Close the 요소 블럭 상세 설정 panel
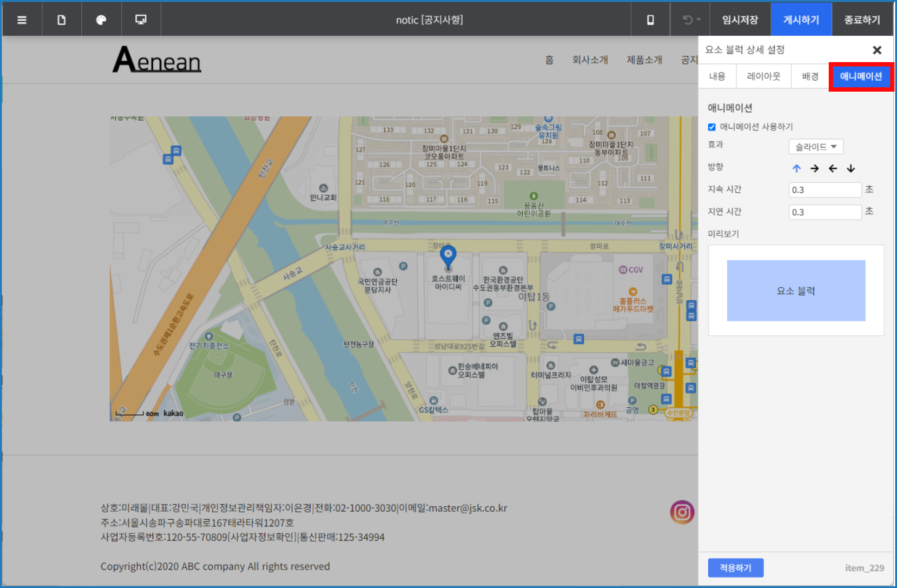This screenshot has height=588, width=897. [877, 50]
